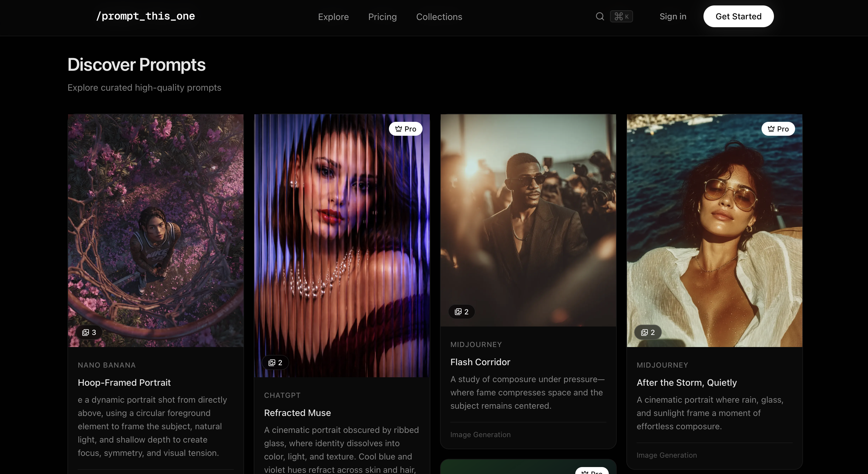Click the /prompt_this_one logo
Image resolution: width=868 pixels, height=474 pixels.
click(145, 16)
